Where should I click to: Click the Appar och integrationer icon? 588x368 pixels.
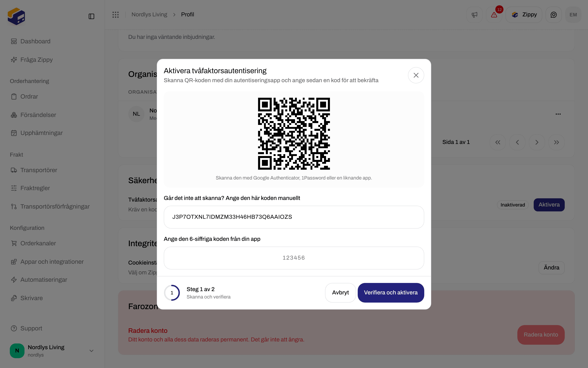pos(14,262)
